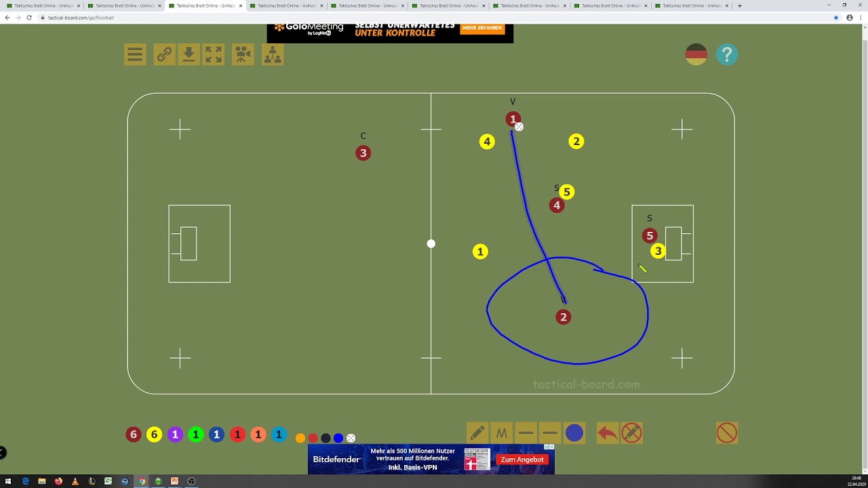Click red player 5 near right goal
The image size is (868, 488).
(650, 236)
